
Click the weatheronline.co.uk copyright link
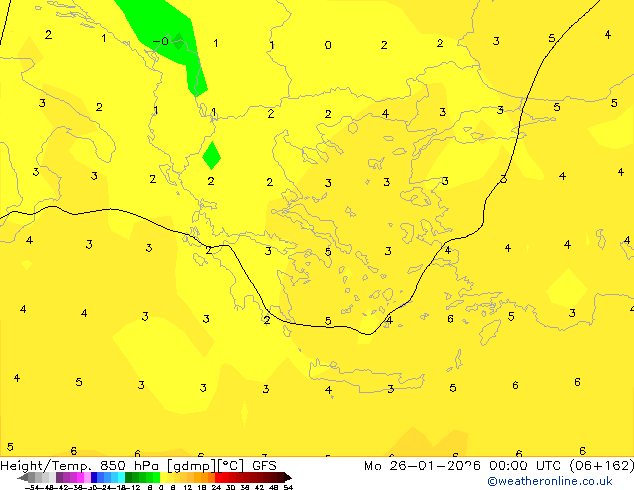pyautogui.click(x=549, y=481)
